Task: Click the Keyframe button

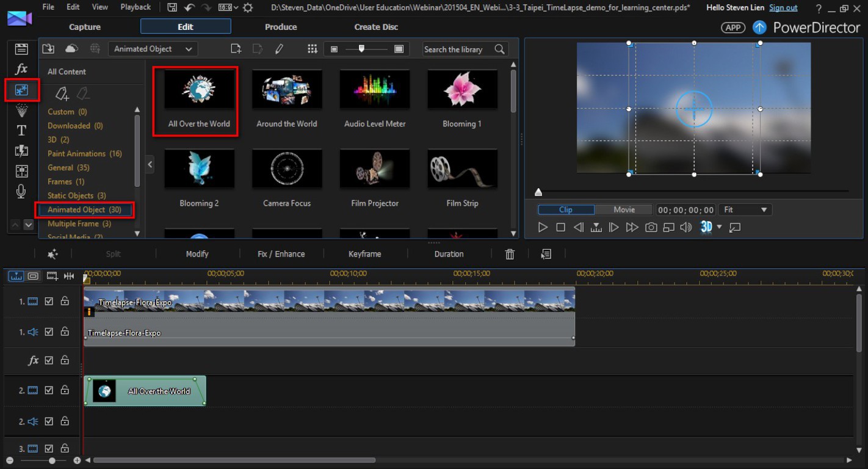Action: pos(365,254)
